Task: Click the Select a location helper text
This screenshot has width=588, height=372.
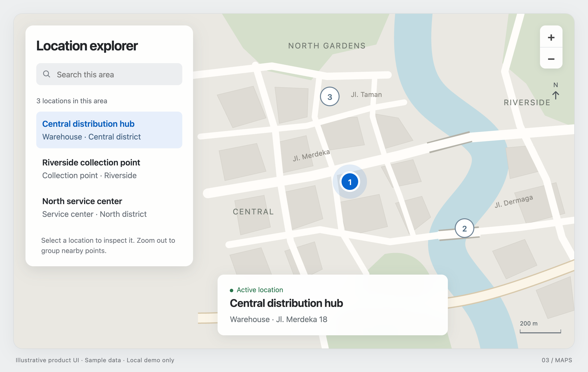Action: [x=108, y=245]
